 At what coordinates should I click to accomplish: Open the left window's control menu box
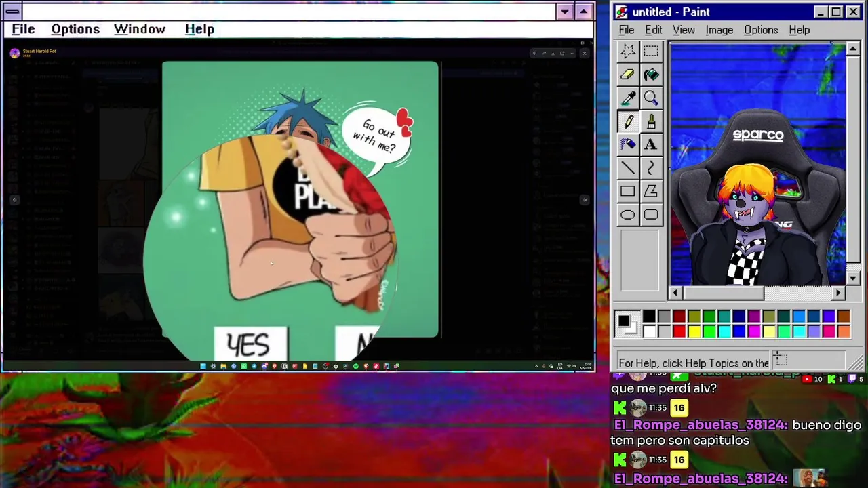point(12,12)
